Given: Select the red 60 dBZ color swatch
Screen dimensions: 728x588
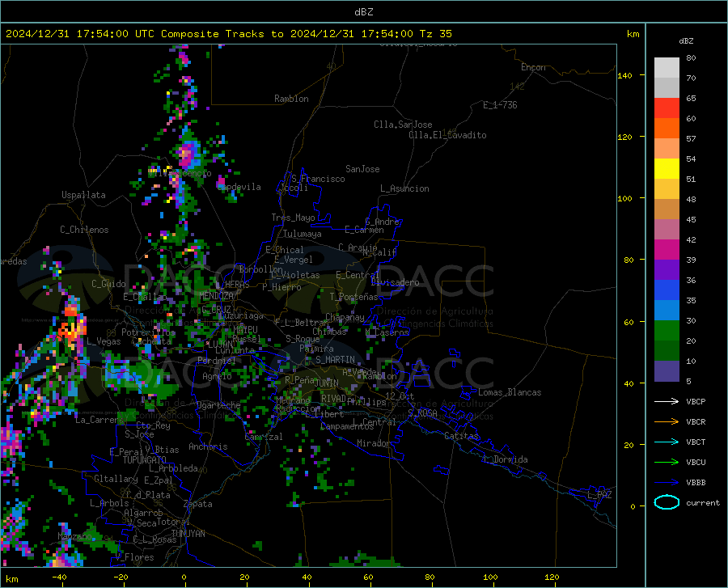Looking at the screenshot, I should point(667,108).
